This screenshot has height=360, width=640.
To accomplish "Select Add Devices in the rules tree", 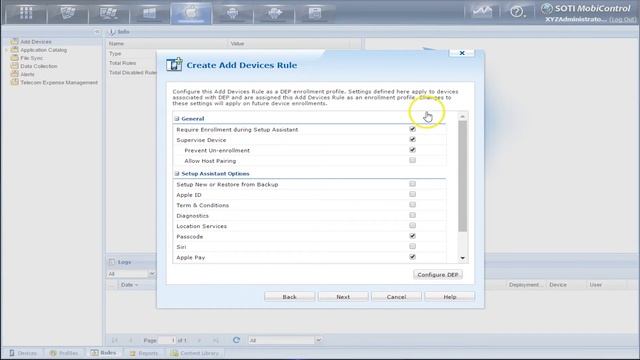I will pyautogui.click(x=36, y=42).
